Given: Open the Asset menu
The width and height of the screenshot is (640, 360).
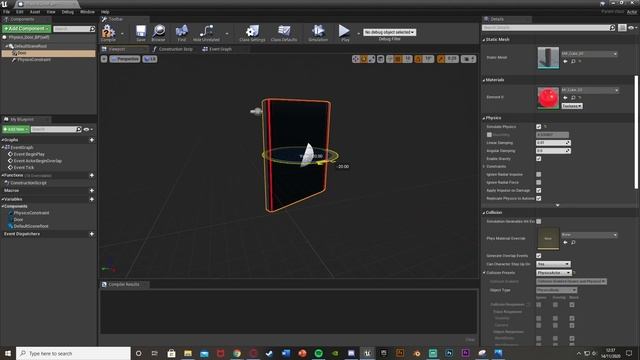Looking at the screenshot, I should [x=35, y=12].
